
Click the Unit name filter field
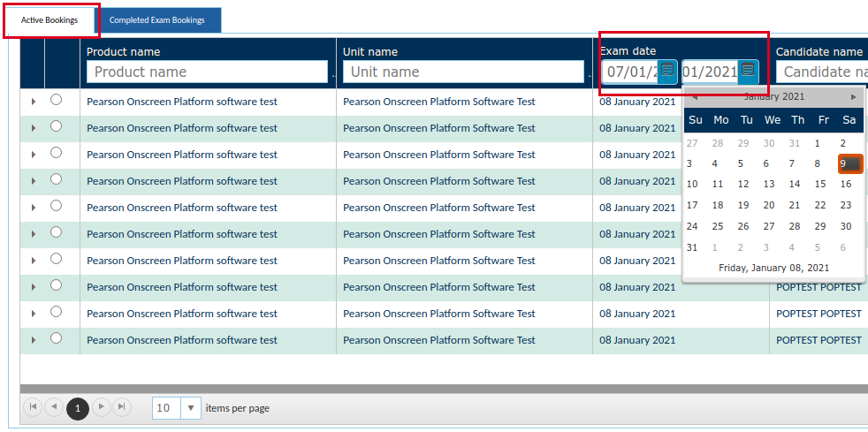point(463,72)
